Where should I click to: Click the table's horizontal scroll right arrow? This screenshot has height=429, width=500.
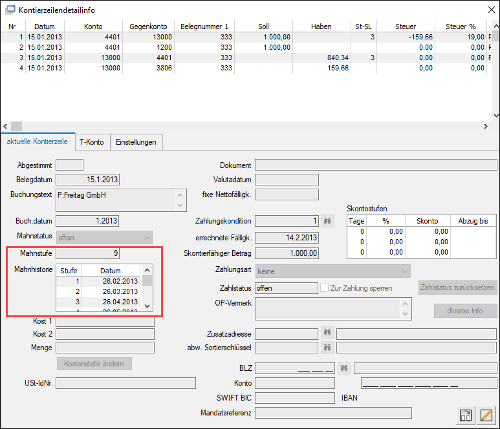click(486, 126)
